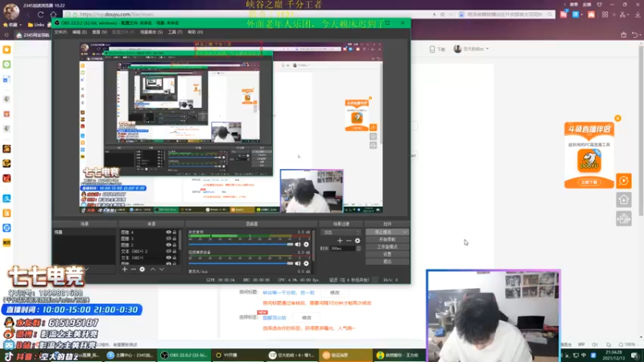The width and height of the screenshot is (644, 362).
Task: Click the browser refresh icon
Action: click(41, 14)
